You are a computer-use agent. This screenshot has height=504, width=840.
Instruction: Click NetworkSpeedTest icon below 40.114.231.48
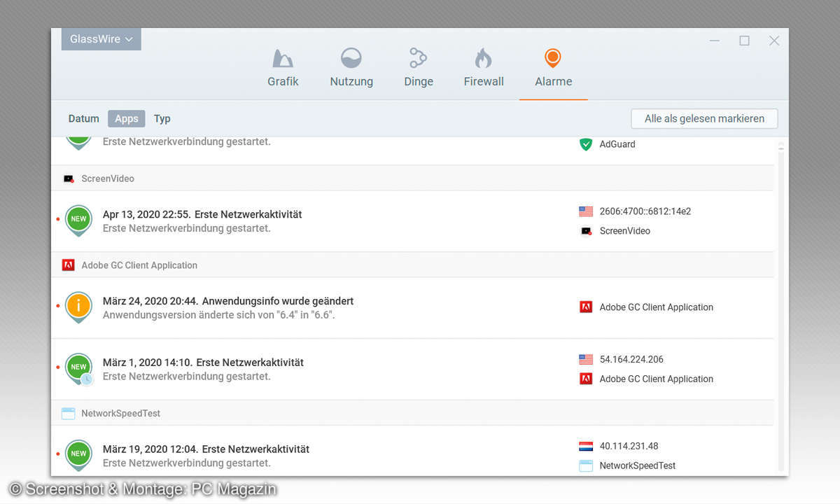586,466
